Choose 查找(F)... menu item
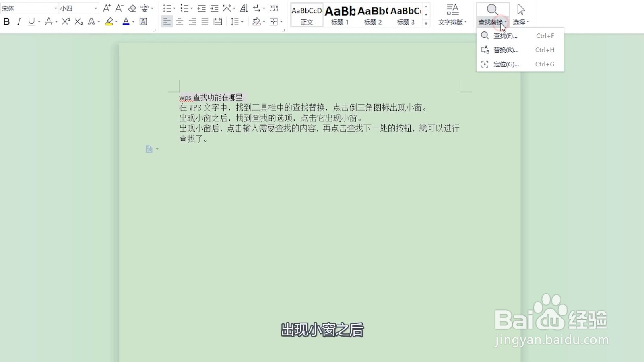Image resolution: width=644 pixels, height=362 pixels. tap(520, 36)
